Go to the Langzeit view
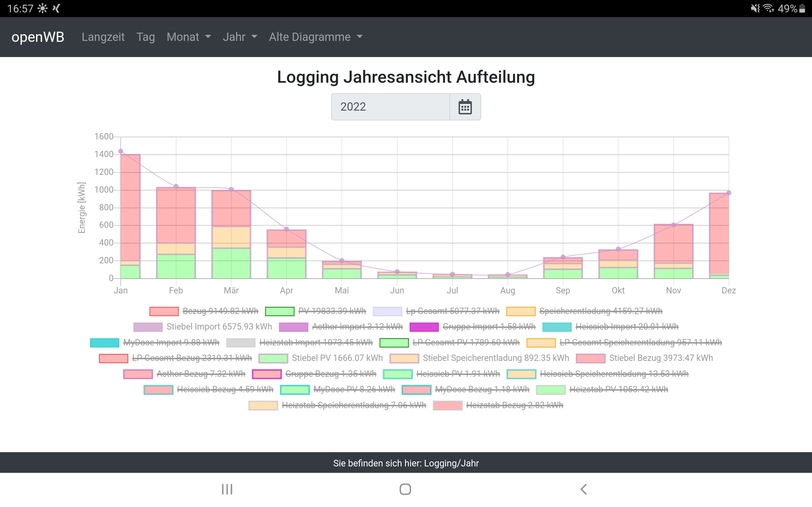 coord(103,37)
